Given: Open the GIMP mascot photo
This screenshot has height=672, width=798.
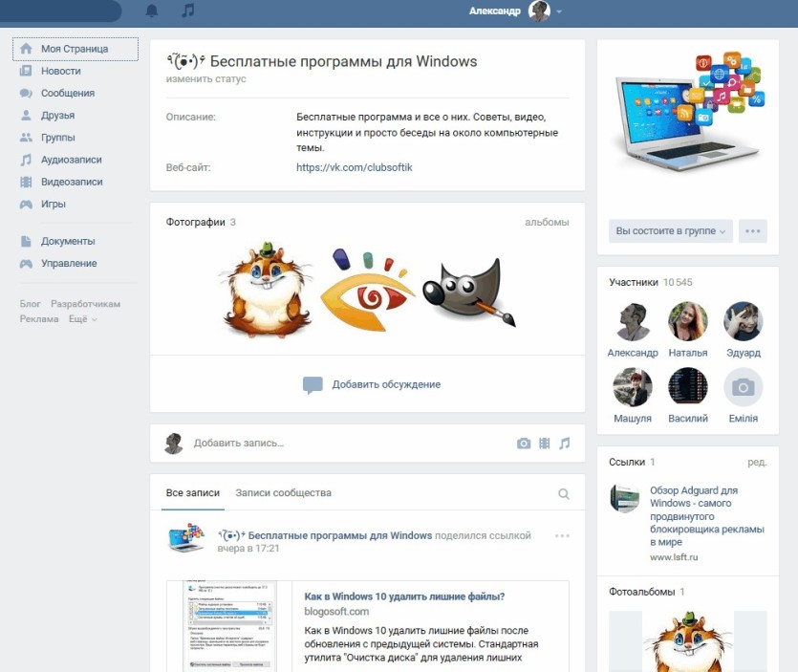Looking at the screenshot, I should (x=469, y=293).
